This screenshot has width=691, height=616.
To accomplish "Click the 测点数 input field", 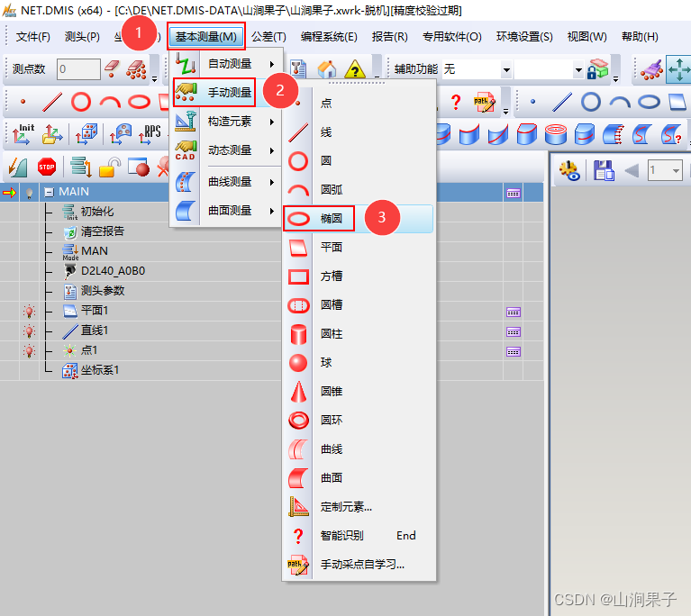I will pyautogui.click(x=78, y=69).
